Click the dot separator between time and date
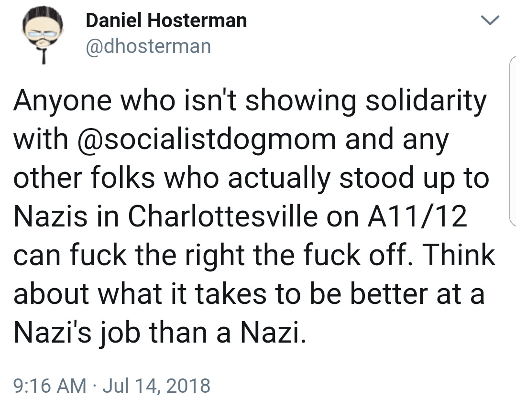The height and width of the screenshot is (420, 516). click(94, 386)
